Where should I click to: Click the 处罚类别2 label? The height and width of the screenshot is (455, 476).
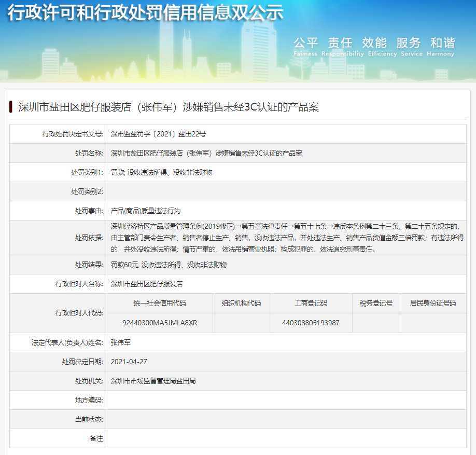click(87, 191)
